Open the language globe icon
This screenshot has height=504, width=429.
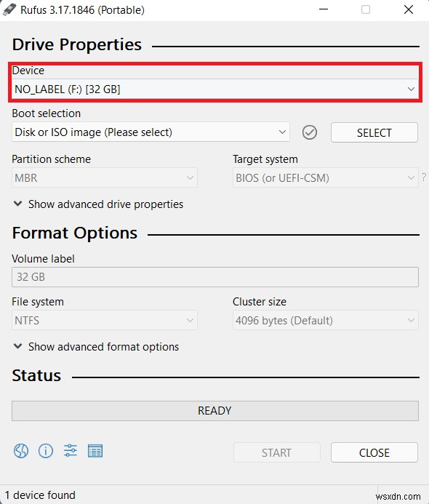pyautogui.click(x=21, y=451)
